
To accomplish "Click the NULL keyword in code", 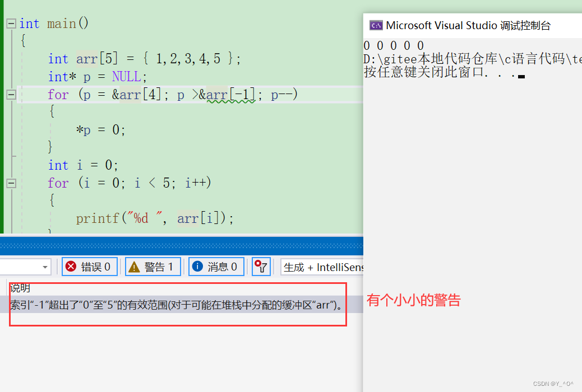I will coord(127,77).
